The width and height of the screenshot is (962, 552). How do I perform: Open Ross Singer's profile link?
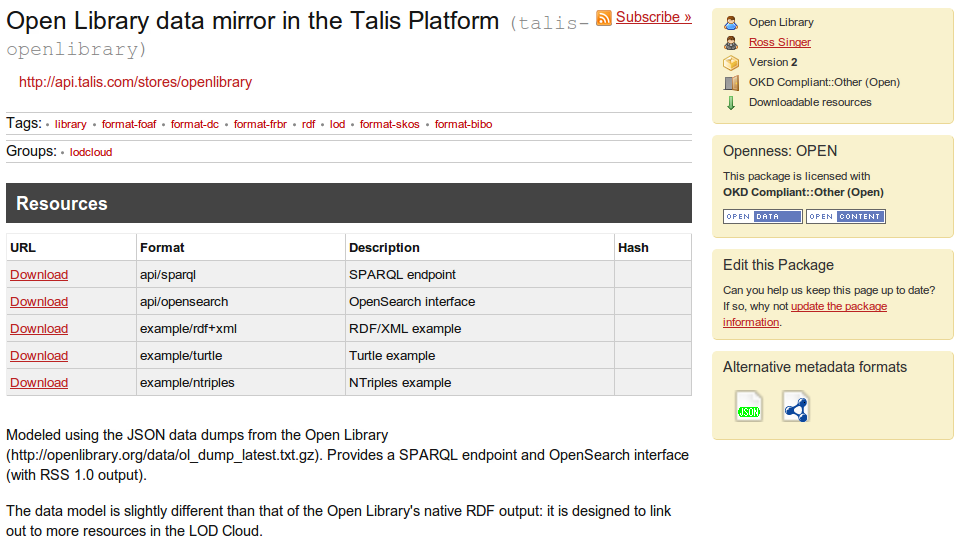coord(780,42)
